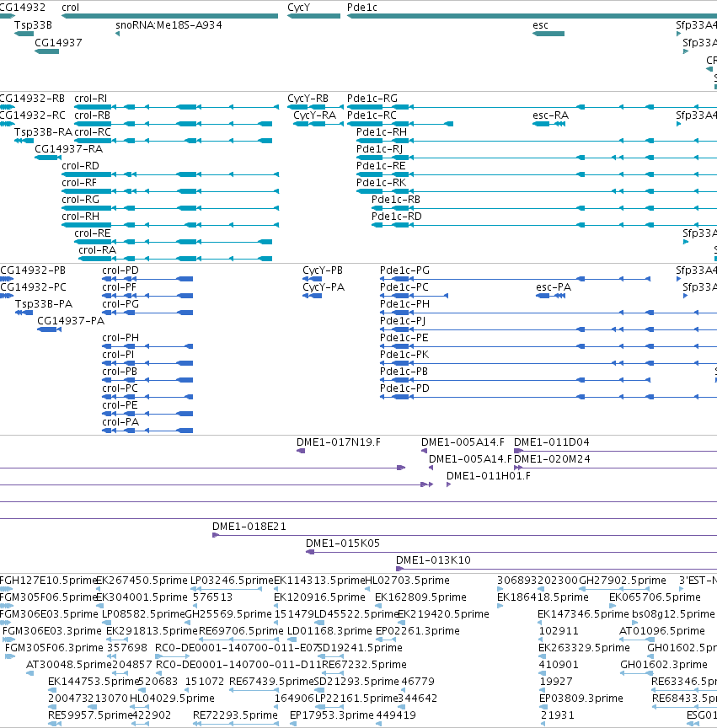The width and height of the screenshot is (717, 728).
Task: Select the CycY-PA protein label
Action: [324, 287]
